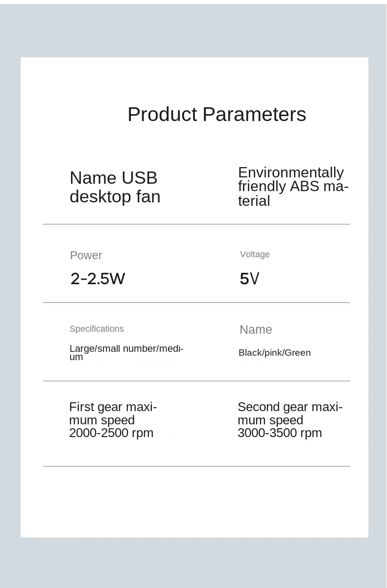Select the 5V voltage value
387x588 pixels.
tap(249, 279)
